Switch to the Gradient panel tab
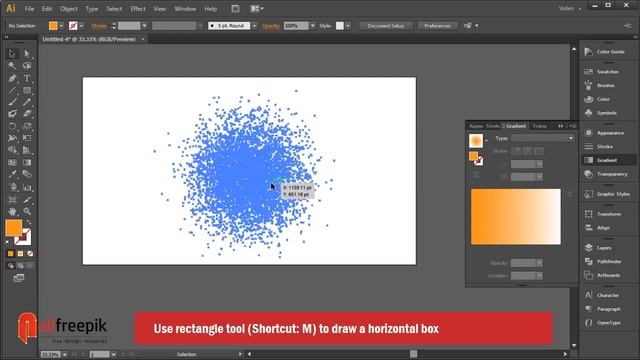The height and width of the screenshot is (360, 640). coord(516,126)
